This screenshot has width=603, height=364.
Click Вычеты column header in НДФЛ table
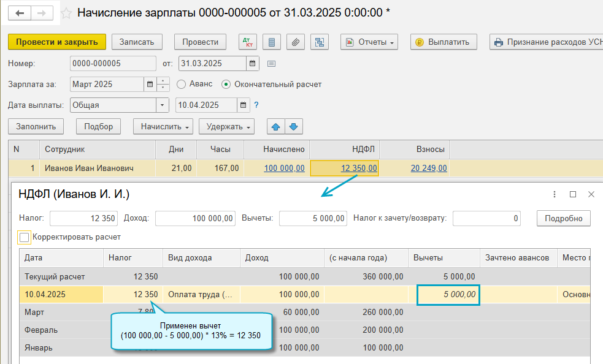(444, 258)
